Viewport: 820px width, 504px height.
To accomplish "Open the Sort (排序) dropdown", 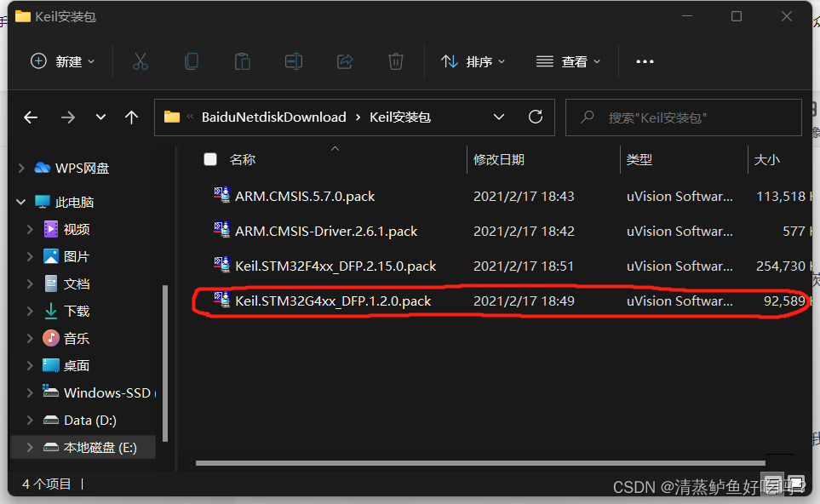I will (473, 61).
